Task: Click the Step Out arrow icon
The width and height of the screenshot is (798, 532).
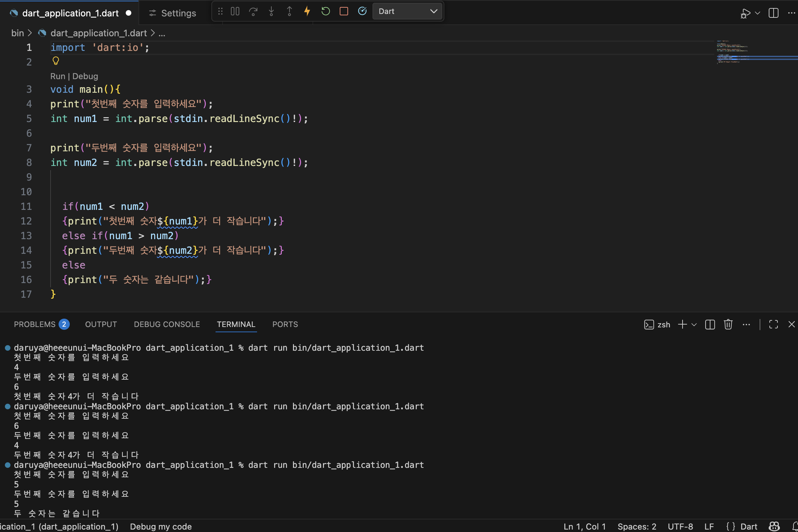Action: coord(289,12)
